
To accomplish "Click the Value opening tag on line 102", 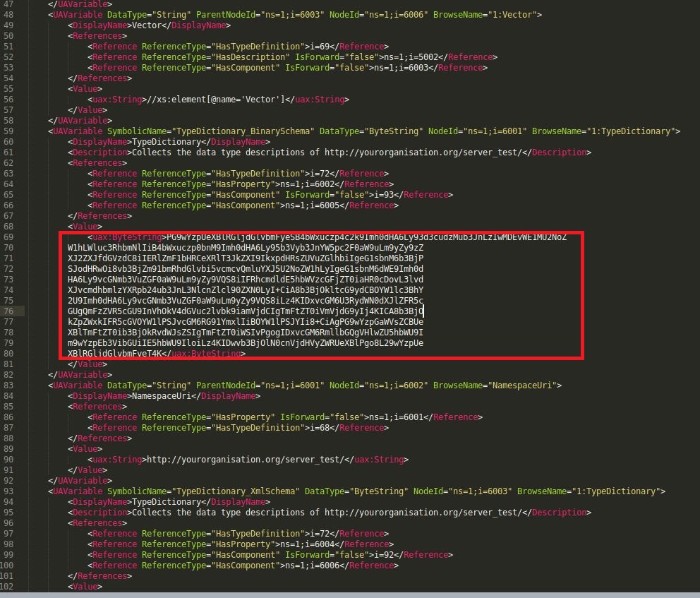I will pos(85,586).
